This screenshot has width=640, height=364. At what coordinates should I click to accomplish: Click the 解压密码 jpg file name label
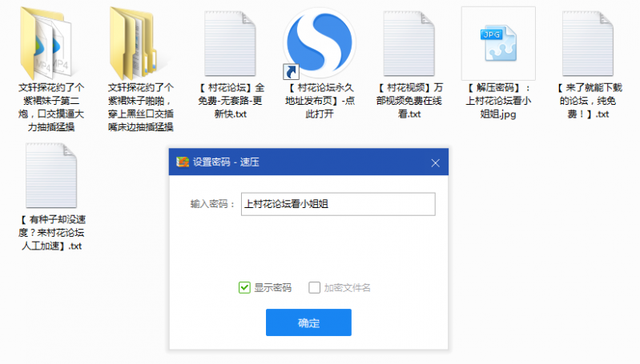click(498, 101)
